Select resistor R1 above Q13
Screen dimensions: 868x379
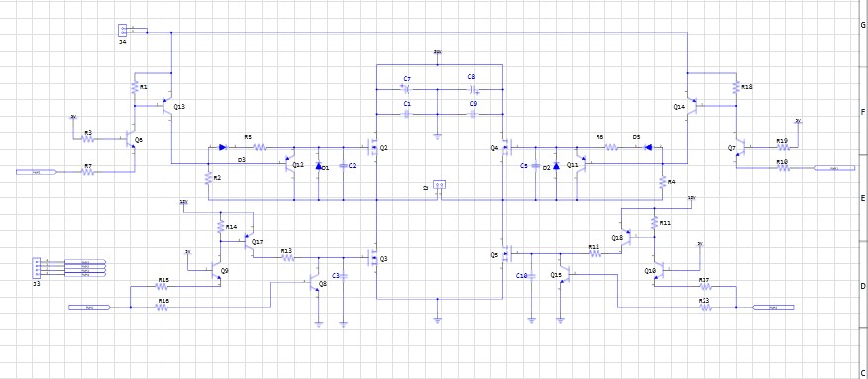click(x=134, y=87)
